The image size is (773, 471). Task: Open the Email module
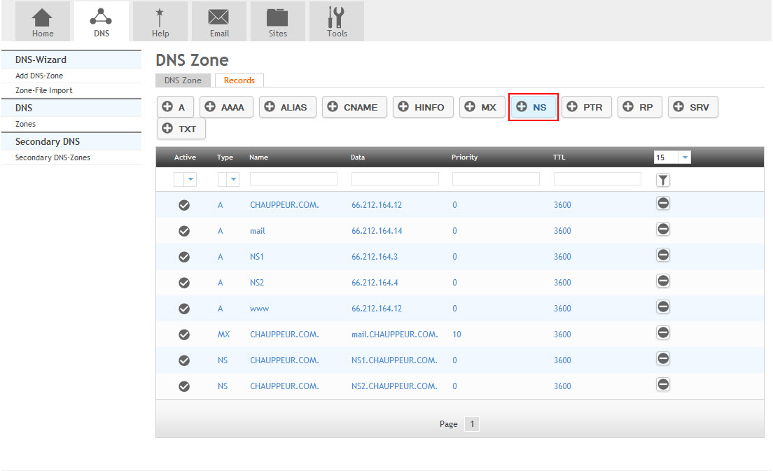click(x=219, y=21)
